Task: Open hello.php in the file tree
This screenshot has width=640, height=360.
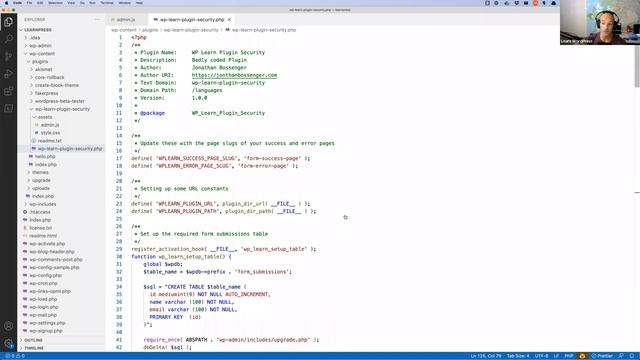Action: [45, 157]
